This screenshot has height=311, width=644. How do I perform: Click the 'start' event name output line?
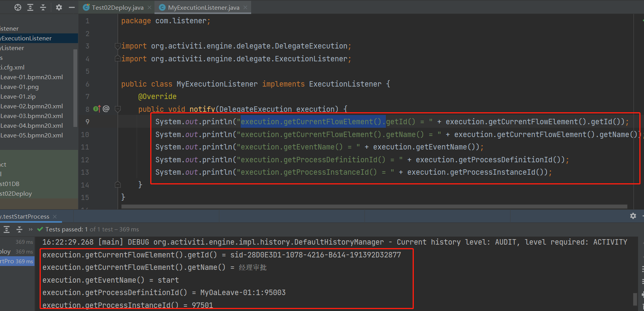point(111,280)
